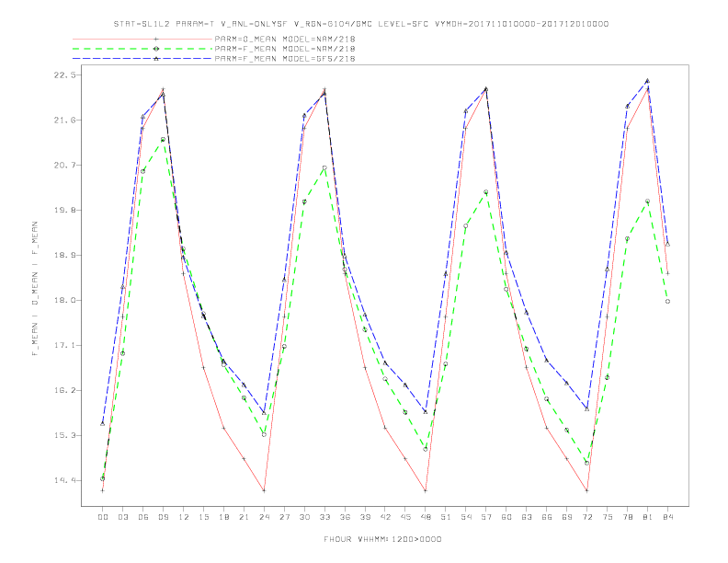Click x-axis tick label 24
The width and height of the screenshot is (728, 563).
click(264, 517)
